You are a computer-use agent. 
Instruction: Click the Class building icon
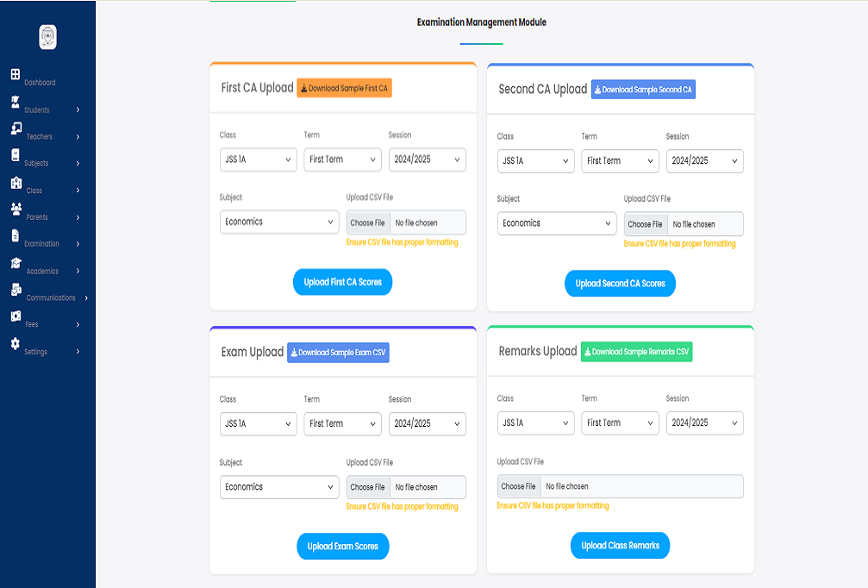click(16, 183)
